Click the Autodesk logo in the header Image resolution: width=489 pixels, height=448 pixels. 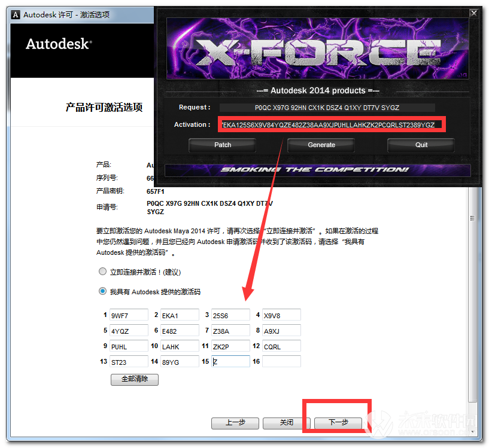pyautogui.click(x=59, y=44)
